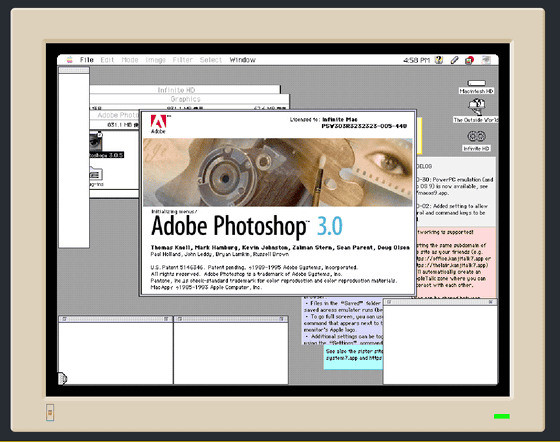Click the serial number on the splash screen
The width and height of the screenshot is (560, 442).
pos(364,126)
